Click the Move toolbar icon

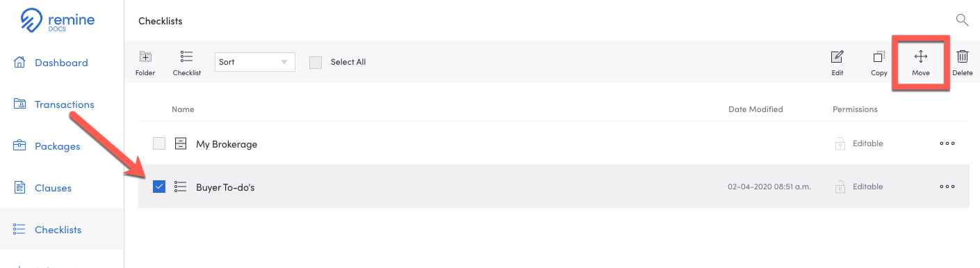coord(920,57)
